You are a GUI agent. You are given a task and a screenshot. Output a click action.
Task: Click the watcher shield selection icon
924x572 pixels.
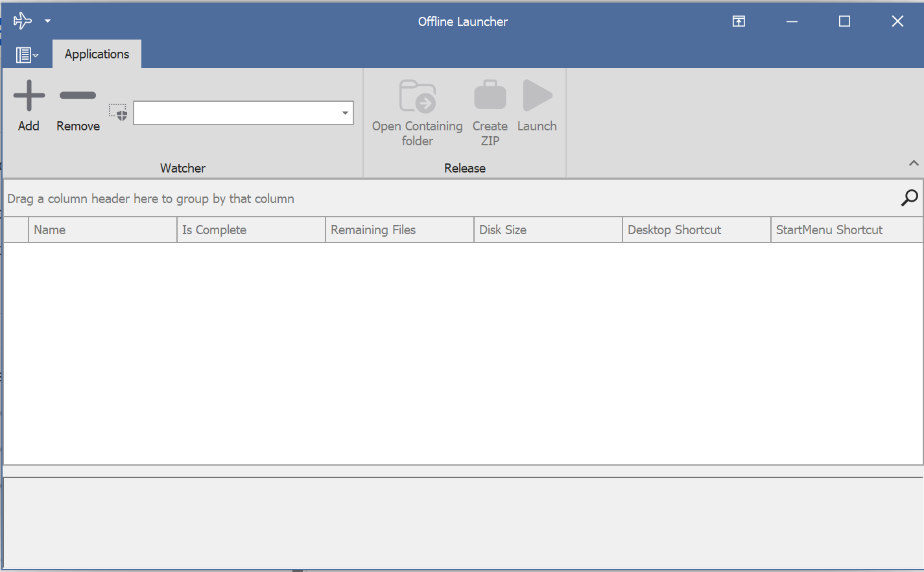coord(118,112)
